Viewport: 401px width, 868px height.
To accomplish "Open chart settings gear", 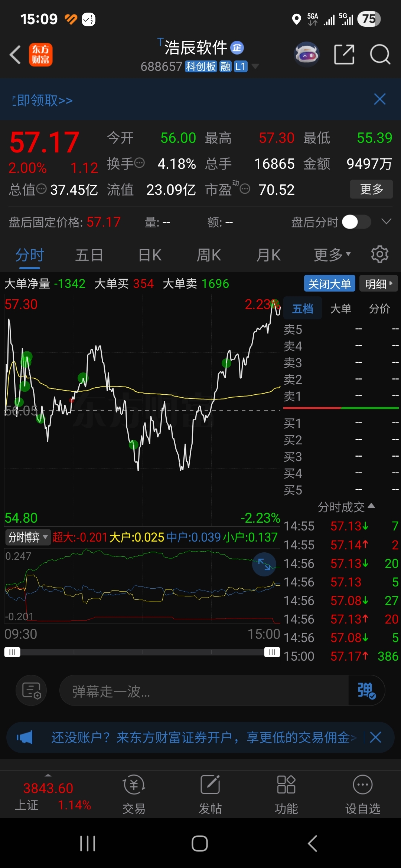I will (380, 254).
